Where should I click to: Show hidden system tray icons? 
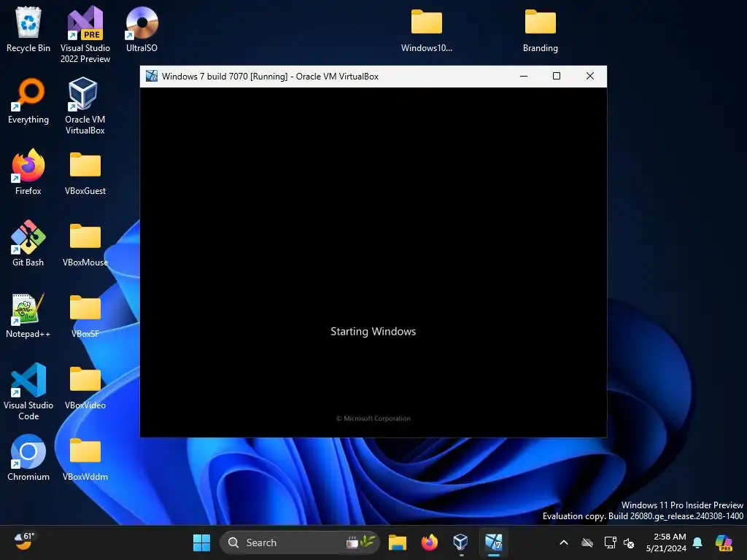[x=564, y=542]
